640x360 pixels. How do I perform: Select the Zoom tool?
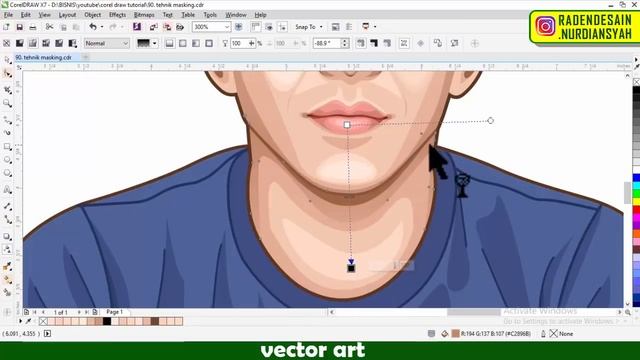tap(7, 103)
